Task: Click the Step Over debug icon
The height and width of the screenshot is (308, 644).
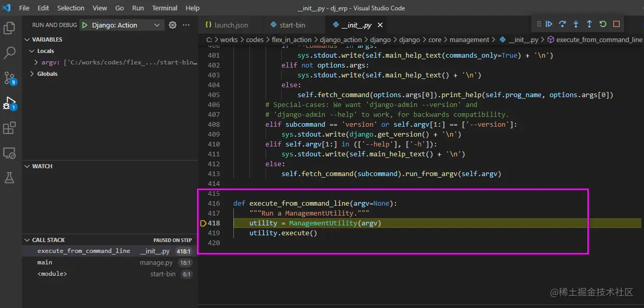Action: pos(562,24)
